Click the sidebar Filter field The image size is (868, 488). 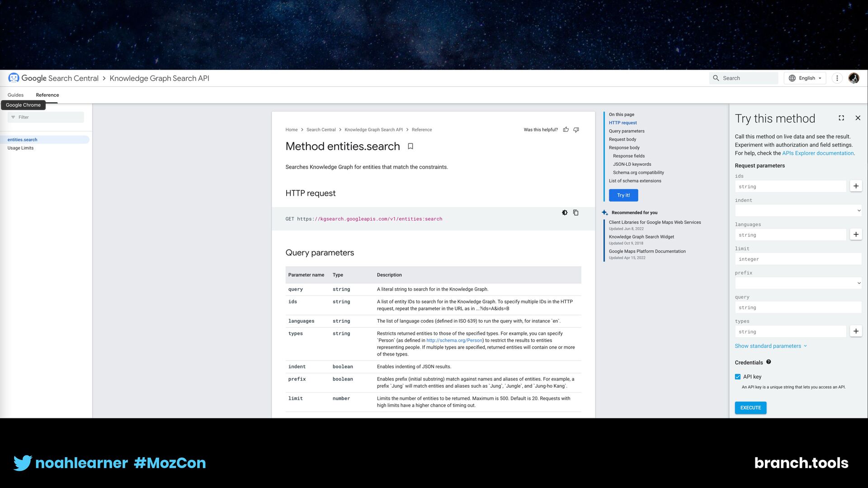pos(46,117)
